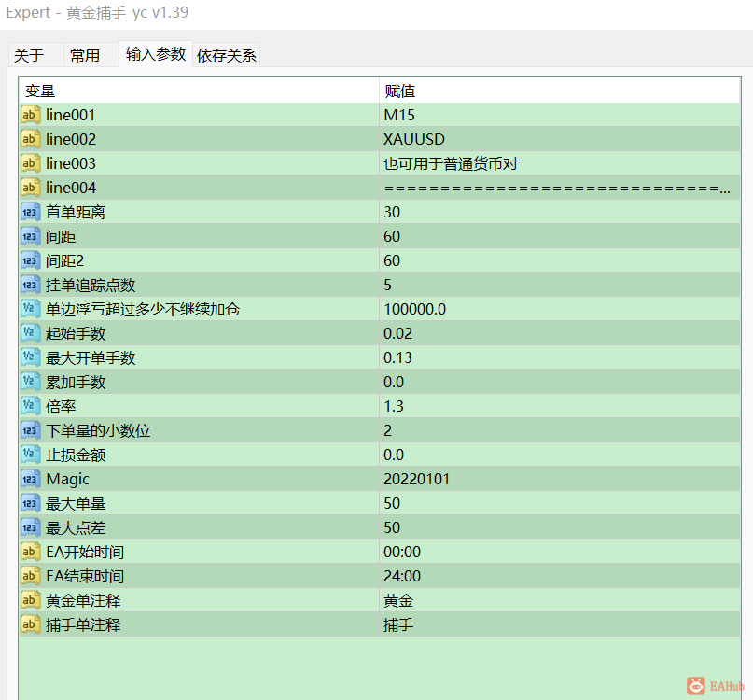The height and width of the screenshot is (700, 753).
Task: Edit the 止损金额 value 0.0
Action: pyautogui.click(x=560, y=455)
